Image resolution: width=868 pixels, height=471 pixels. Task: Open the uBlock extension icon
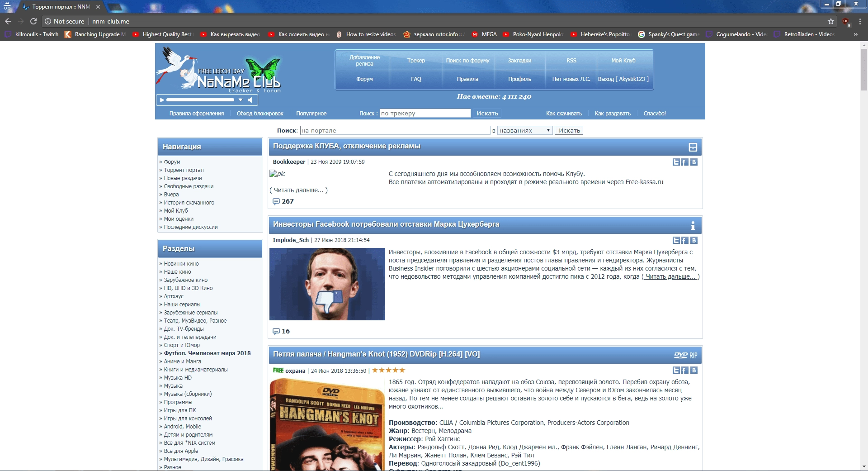pos(846,21)
